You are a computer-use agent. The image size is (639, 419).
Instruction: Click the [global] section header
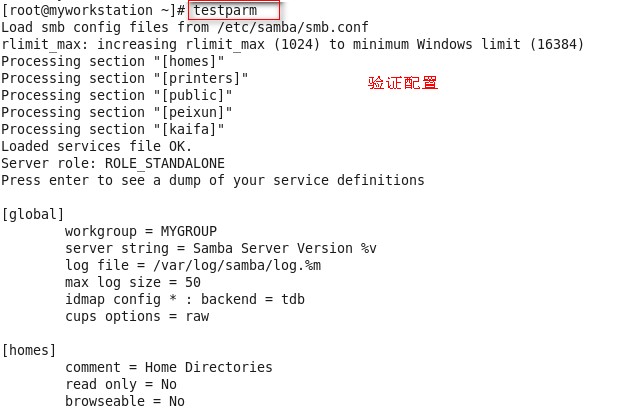pyautogui.click(x=33, y=214)
